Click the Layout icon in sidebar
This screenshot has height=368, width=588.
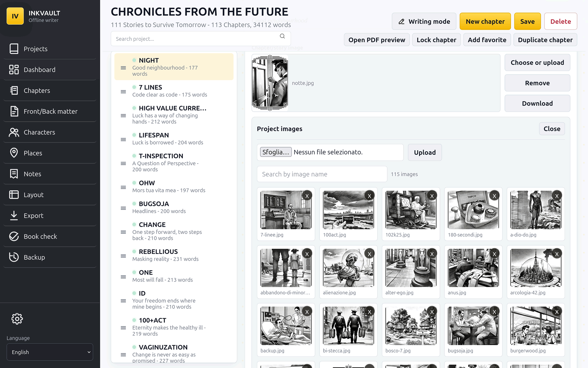pyautogui.click(x=14, y=195)
